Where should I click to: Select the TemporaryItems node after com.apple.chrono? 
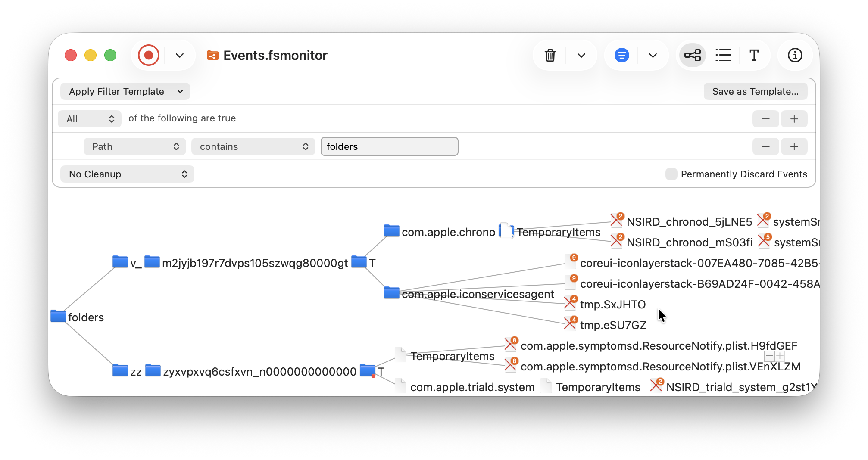(x=550, y=232)
